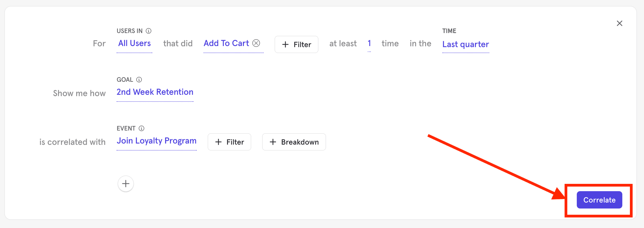The height and width of the screenshot is (228, 644).
Task: Click the TIME label above Last quarter
Action: tap(449, 31)
